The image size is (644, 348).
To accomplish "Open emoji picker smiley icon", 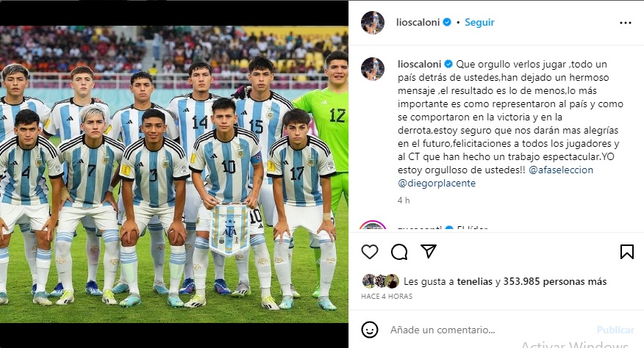I will [370, 330].
